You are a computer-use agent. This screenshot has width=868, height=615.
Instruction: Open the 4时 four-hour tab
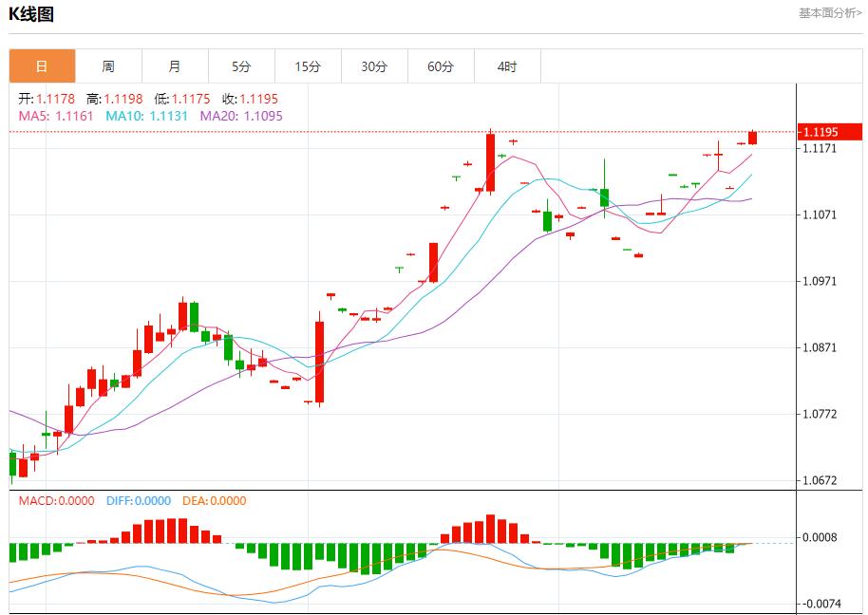click(507, 66)
